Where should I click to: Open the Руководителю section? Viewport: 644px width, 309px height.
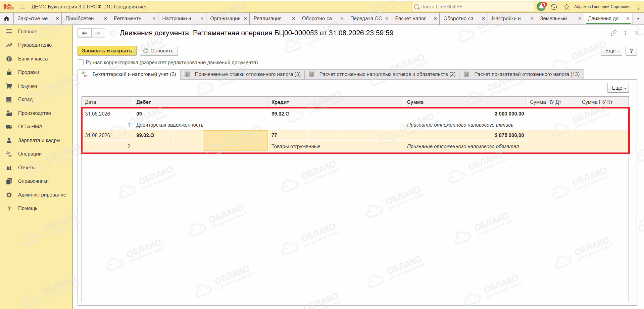click(x=35, y=45)
